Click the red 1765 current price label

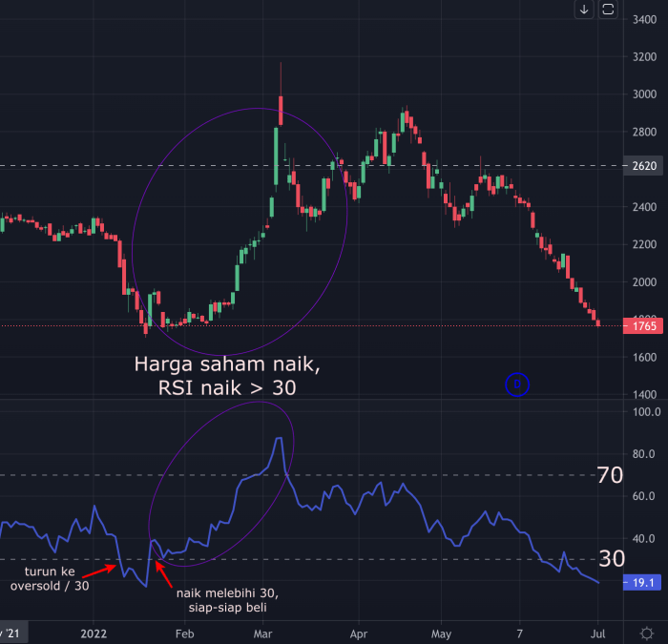[643, 326]
